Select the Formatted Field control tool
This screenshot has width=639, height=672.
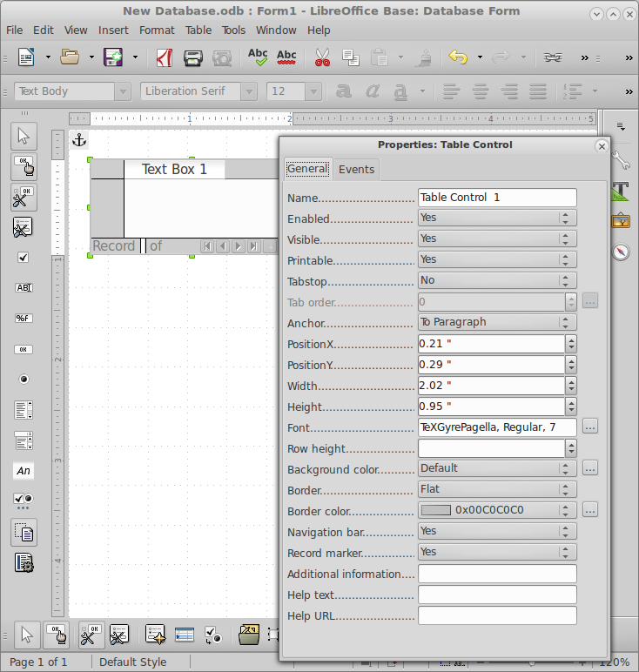(24, 318)
